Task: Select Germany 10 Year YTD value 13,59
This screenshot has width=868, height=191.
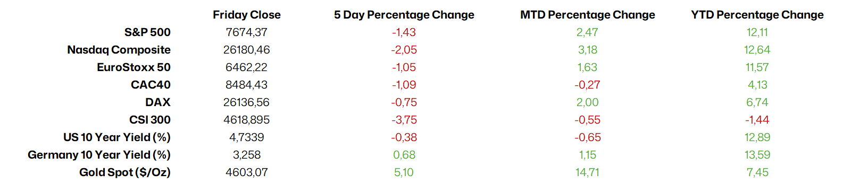Action: click(757, 155)
